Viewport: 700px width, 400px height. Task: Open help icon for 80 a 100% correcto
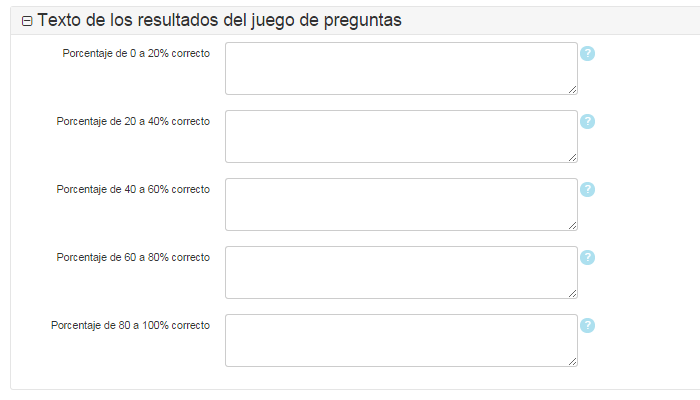coord(587,325)
